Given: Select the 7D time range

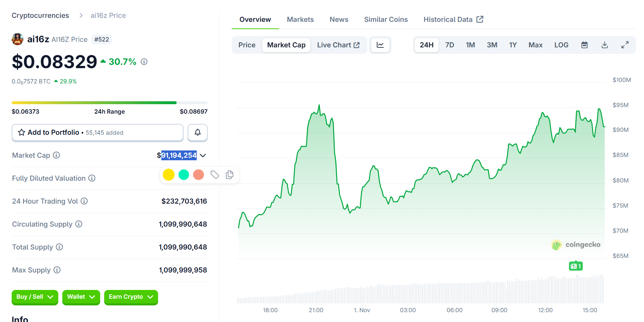Looking at the screenshot, I should (x=449, y=45).
